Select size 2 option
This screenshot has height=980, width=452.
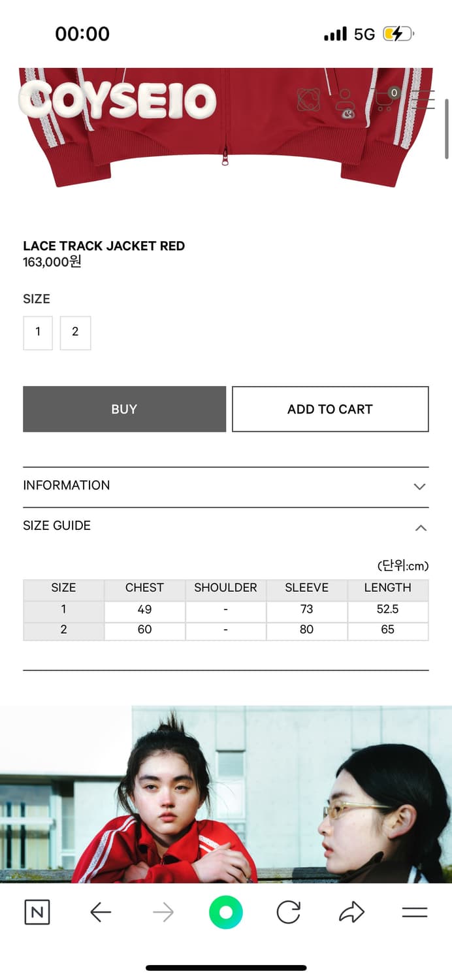(75, 332)
